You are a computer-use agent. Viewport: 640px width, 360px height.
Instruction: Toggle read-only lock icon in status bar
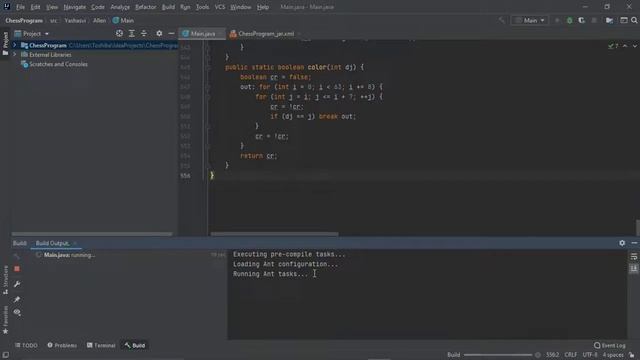631,355
